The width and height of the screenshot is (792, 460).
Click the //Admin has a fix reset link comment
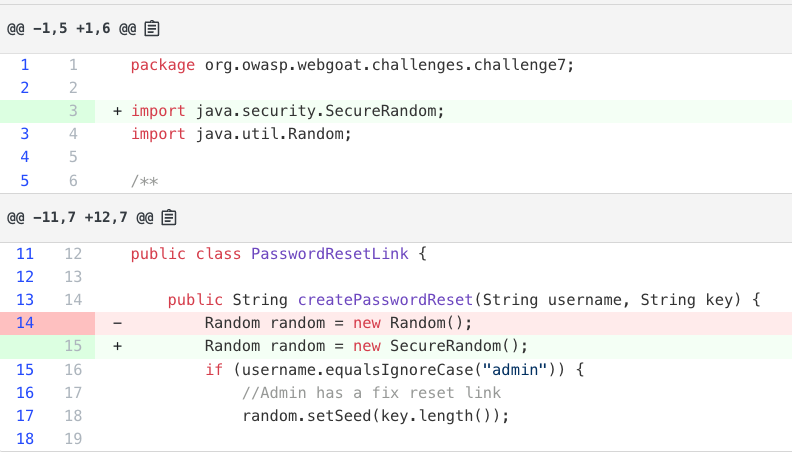coord(371,393)
